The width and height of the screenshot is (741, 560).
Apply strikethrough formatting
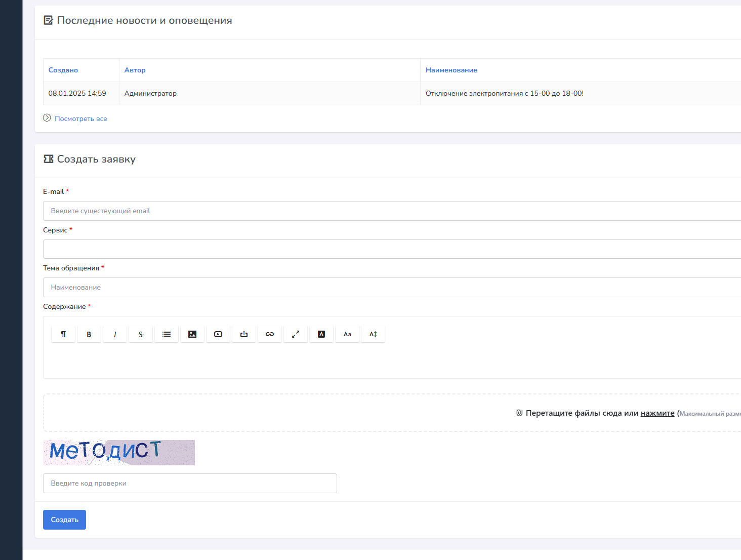click(x=141, y=334)
